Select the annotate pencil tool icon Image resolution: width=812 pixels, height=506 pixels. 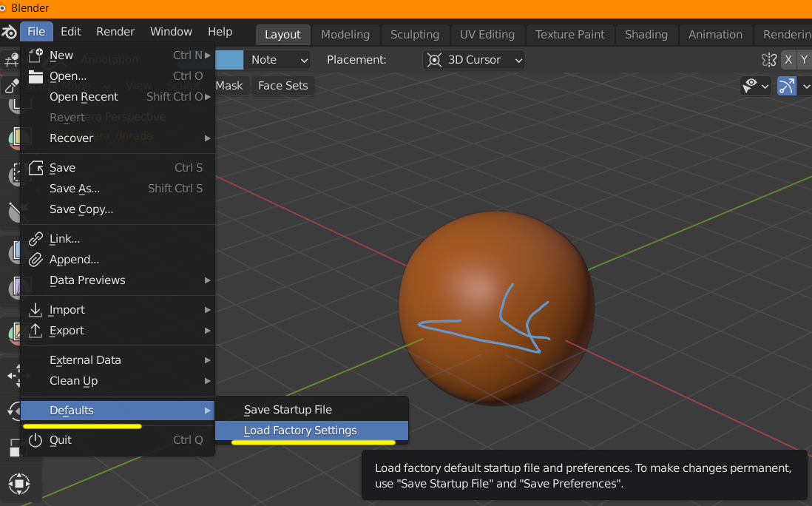pyautogui.click(x=11, y=86)
